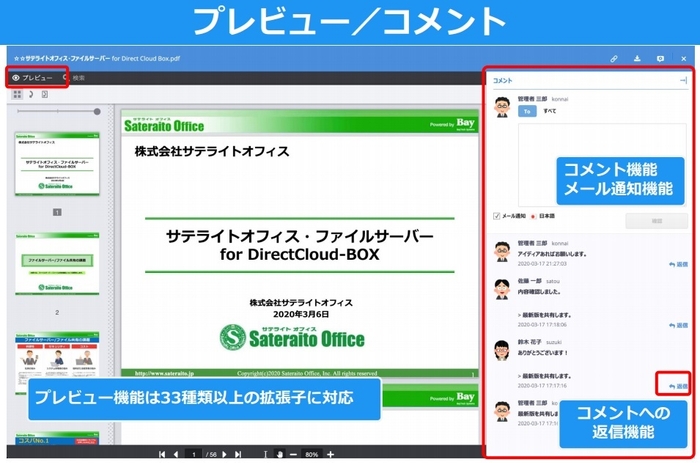The height and width of the screenshot is (463, 700).
Task: Click the すべて recipient label
Action: pyautogui.click(x=550, y=111)
